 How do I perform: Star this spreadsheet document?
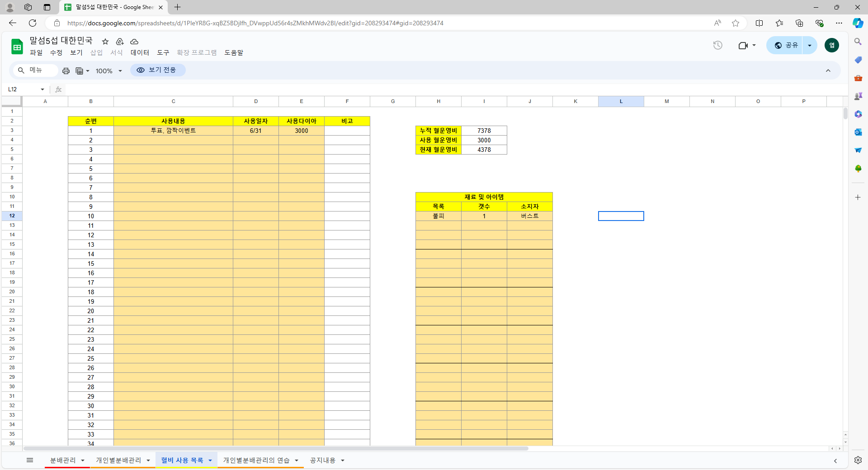click(105, 42)
